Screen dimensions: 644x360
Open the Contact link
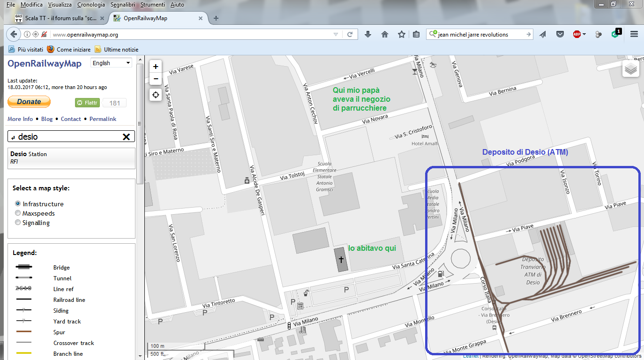[71, 119]
